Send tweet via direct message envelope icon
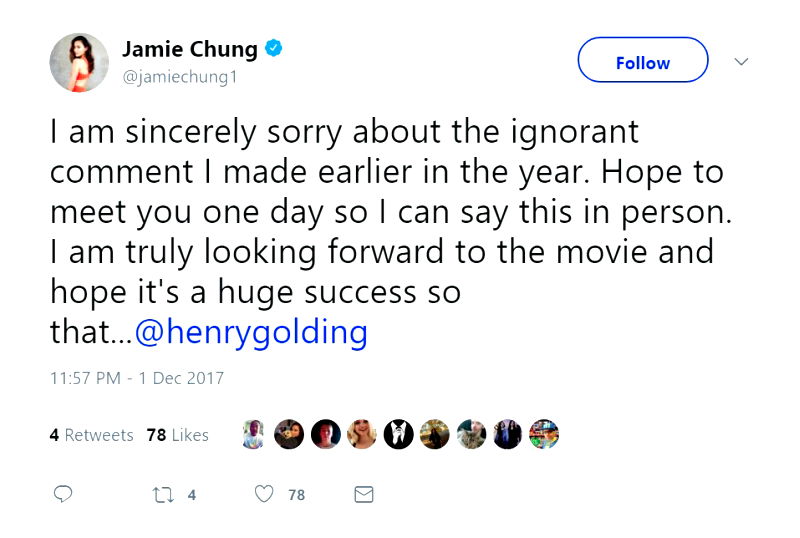 [x=364, y=494]
